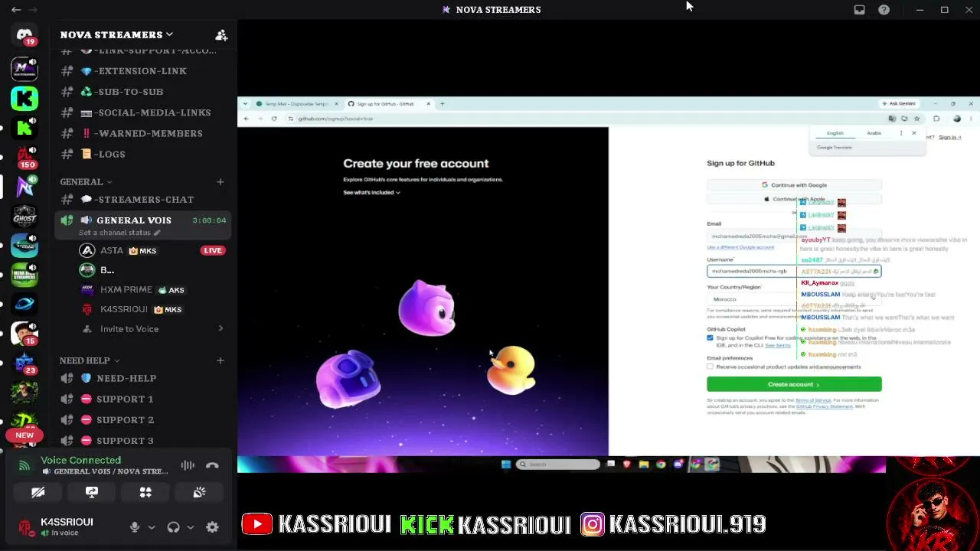Switch to the Temp Mail browser tab
Image resolution: width=980 pixels, height=551 pixels.
(297, 104)
